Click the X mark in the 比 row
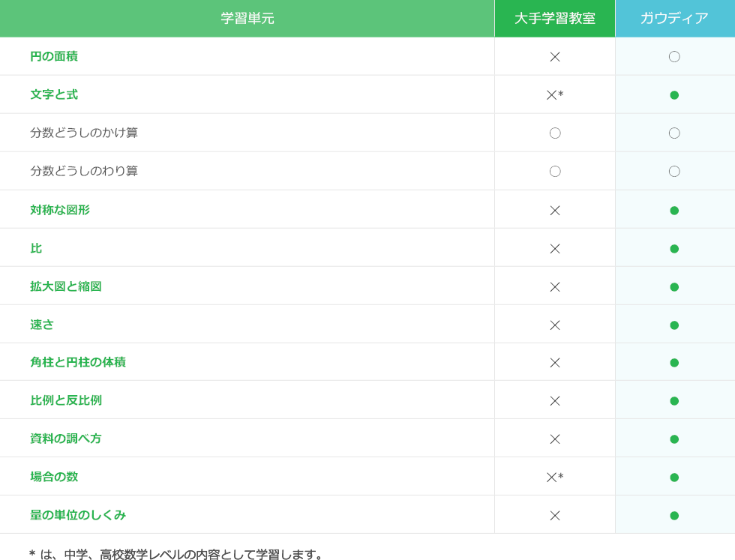This screenshot has height=560, width=735. click(x=555, y=249)
